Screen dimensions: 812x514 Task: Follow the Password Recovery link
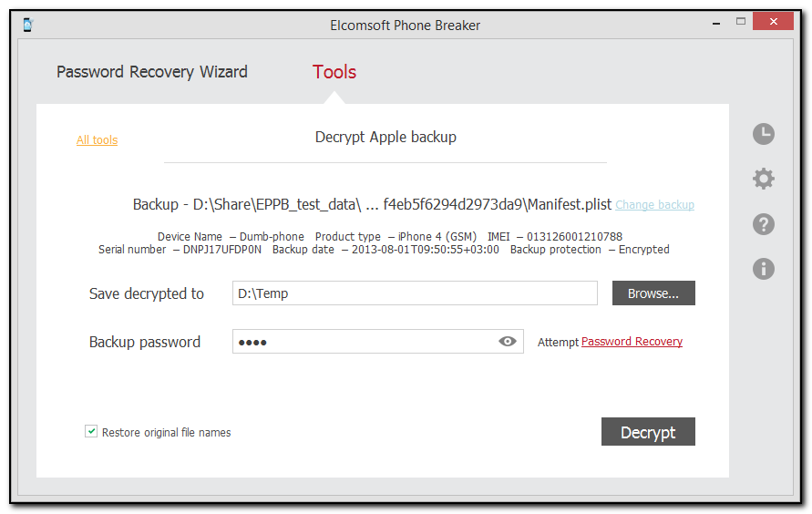(x=632, y=342)
